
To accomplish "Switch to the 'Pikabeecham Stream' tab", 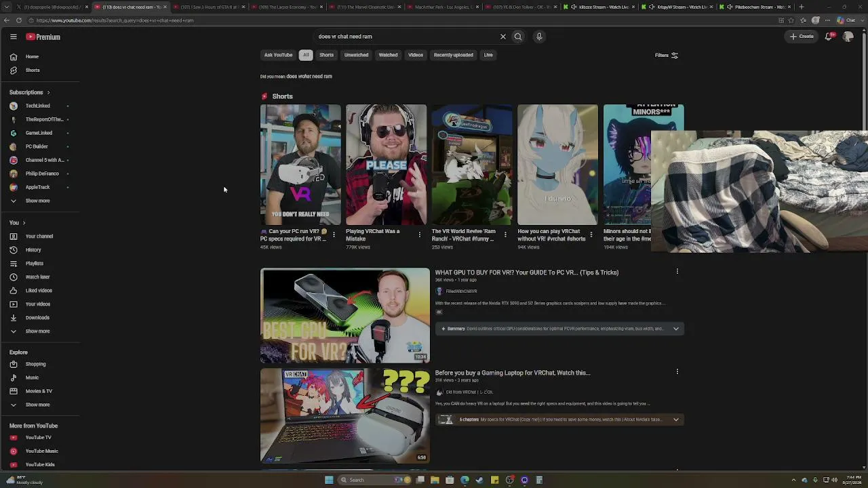I will coord(755,7).
